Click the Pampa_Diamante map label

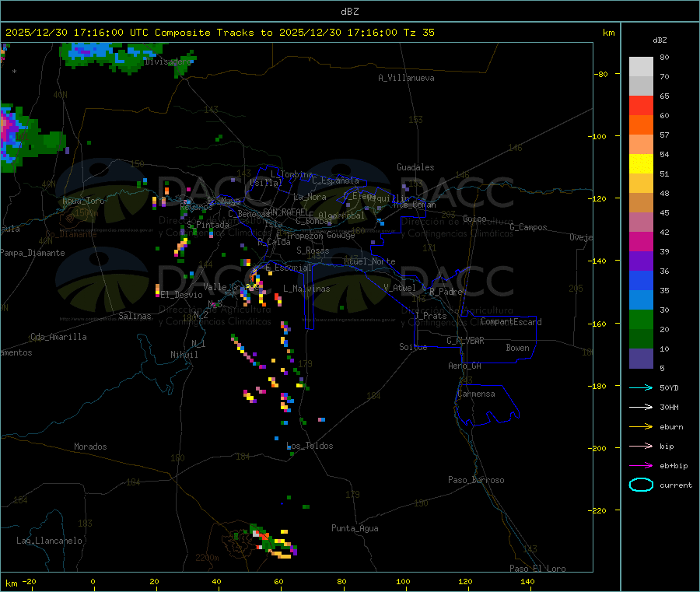click(32, 253)
